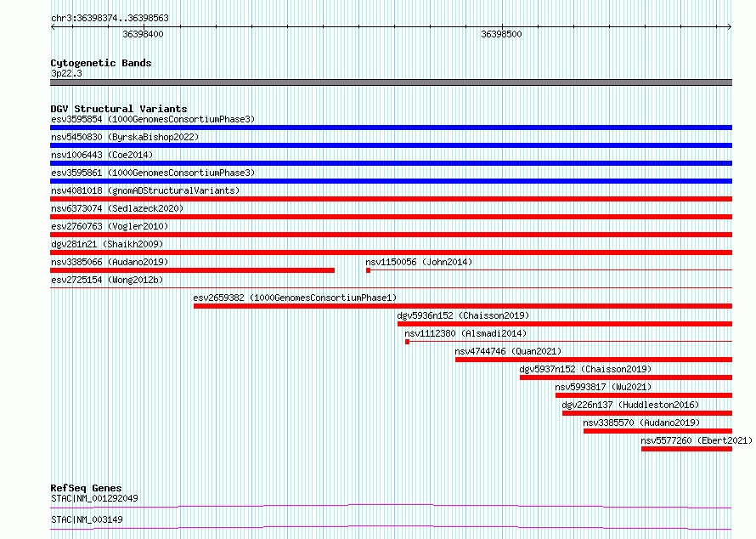The image size is (756, 539).
Task: Select the nsv5450830 (ByrskaBishop2022) variant label
Action: point(125,137)
